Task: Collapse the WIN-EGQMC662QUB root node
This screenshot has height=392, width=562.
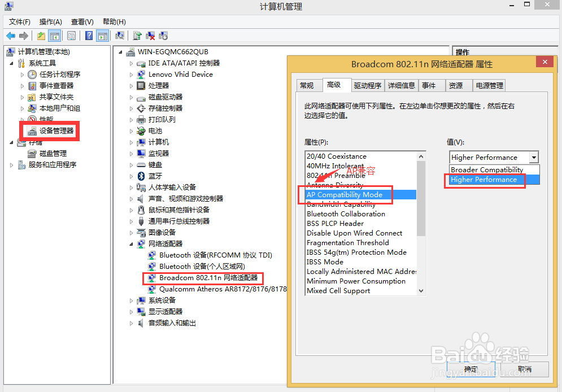Action: pyautogui.click(x=121, y=52)
